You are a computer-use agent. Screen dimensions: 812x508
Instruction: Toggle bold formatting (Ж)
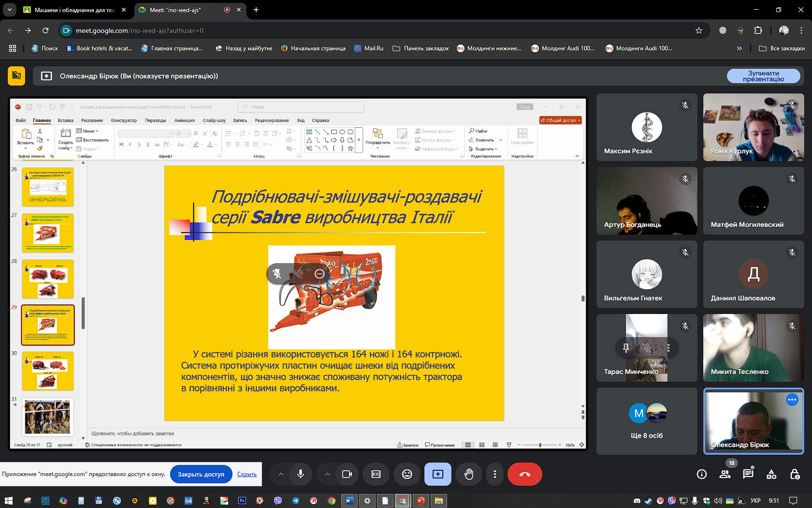click(x=121, y=145)
